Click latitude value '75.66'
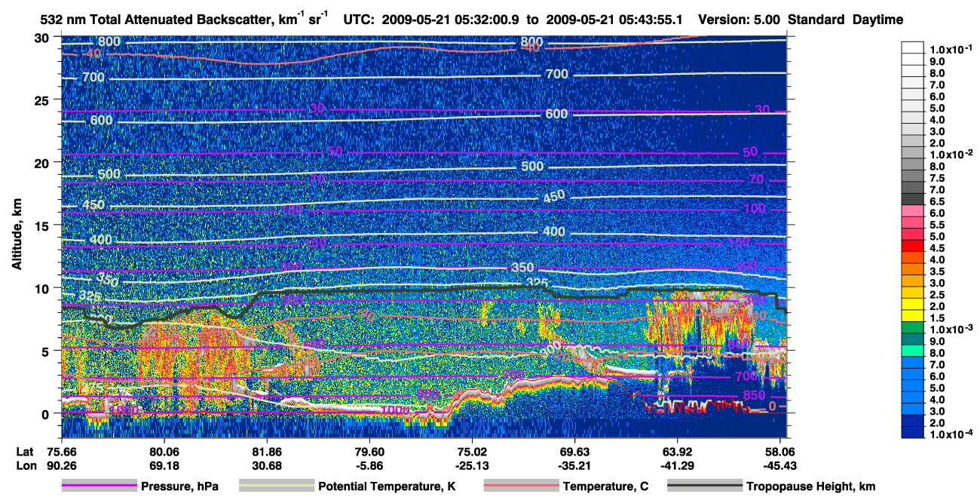980x503 pixels. [x=61, y=451]
